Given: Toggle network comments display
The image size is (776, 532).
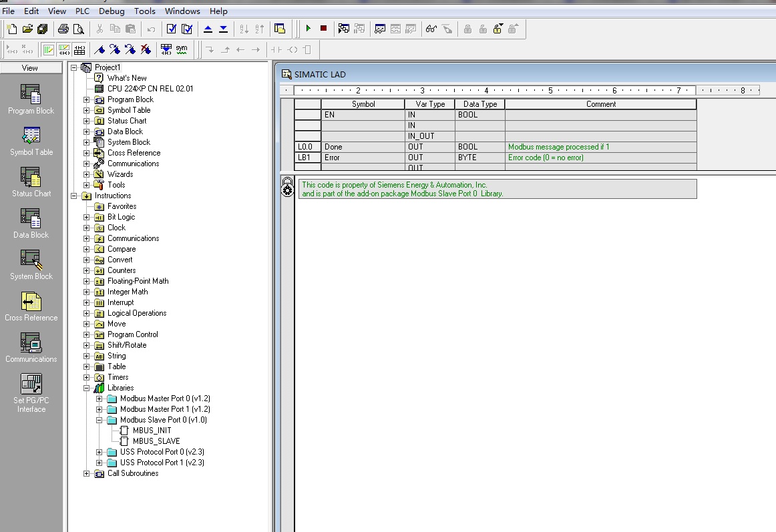Looking at the screenshot, I should click(64, 49).
